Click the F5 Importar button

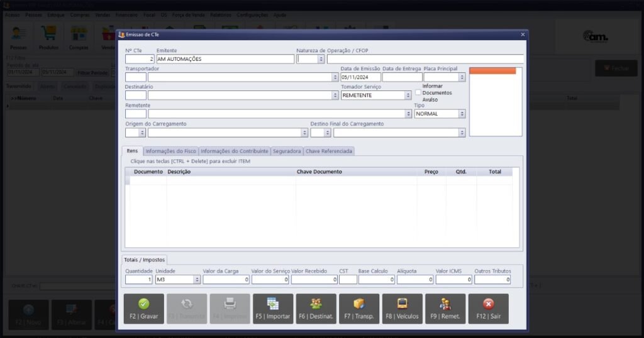pos(273,308)
